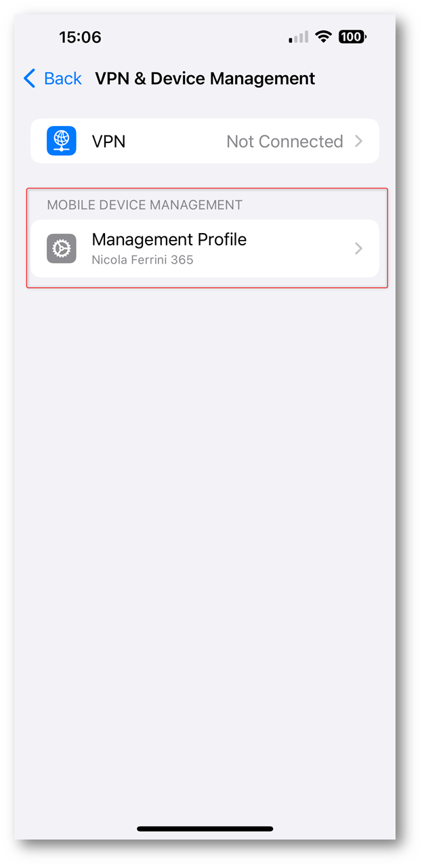Tap empty area below Management Profile
Image resolution: width=424 pixels, height=868 pixels.
click(x=205, y=542)
